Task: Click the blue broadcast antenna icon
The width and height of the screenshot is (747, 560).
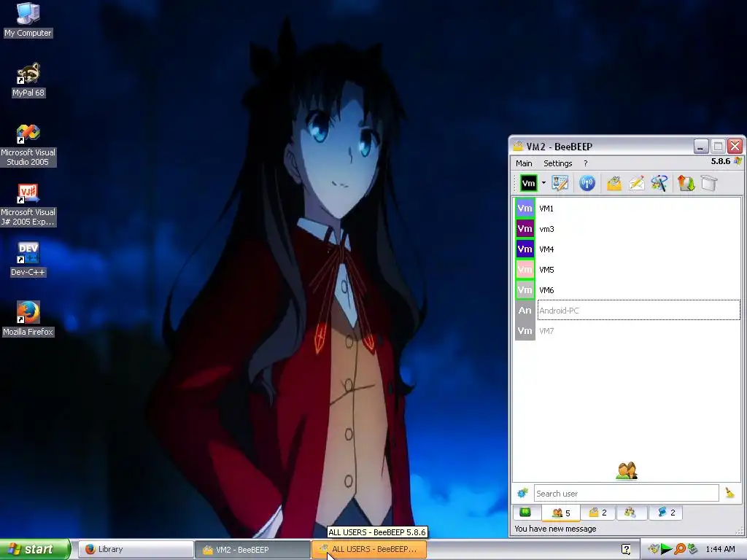Action: [x=587, y=183]
